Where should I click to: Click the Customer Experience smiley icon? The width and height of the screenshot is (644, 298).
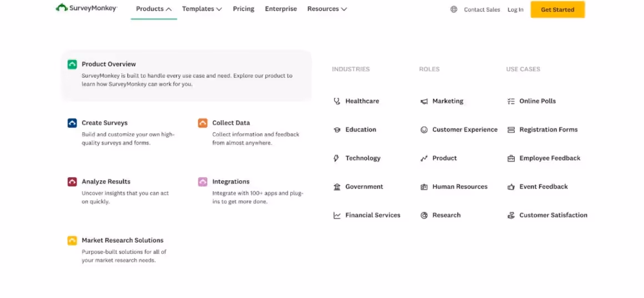coord(424,130)
